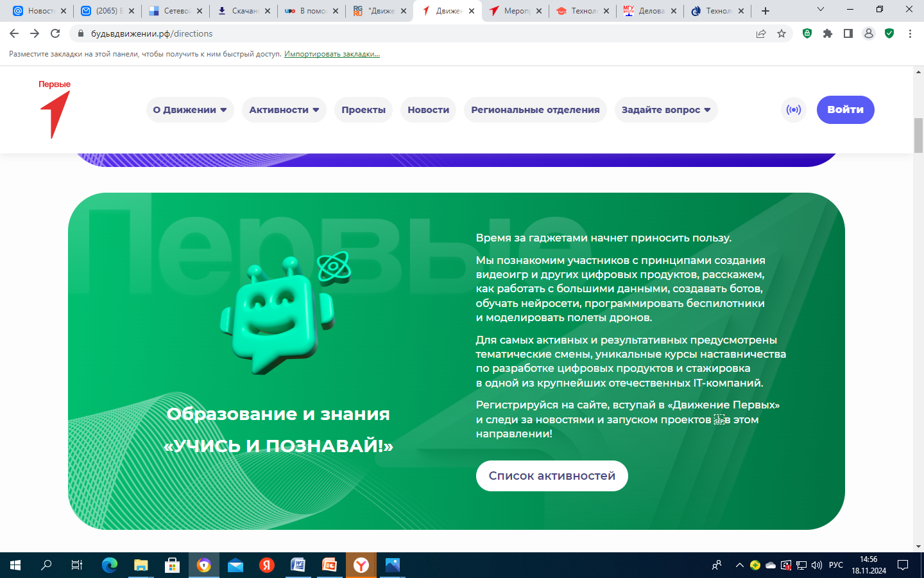Expand the О Движении dropdown menu
924x578 pixels.
click(190, 110)
